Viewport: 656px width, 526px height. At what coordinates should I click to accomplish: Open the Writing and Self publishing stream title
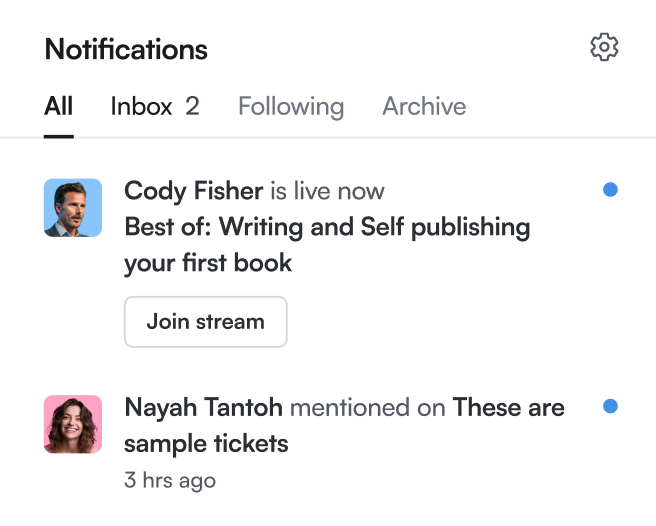327,245
